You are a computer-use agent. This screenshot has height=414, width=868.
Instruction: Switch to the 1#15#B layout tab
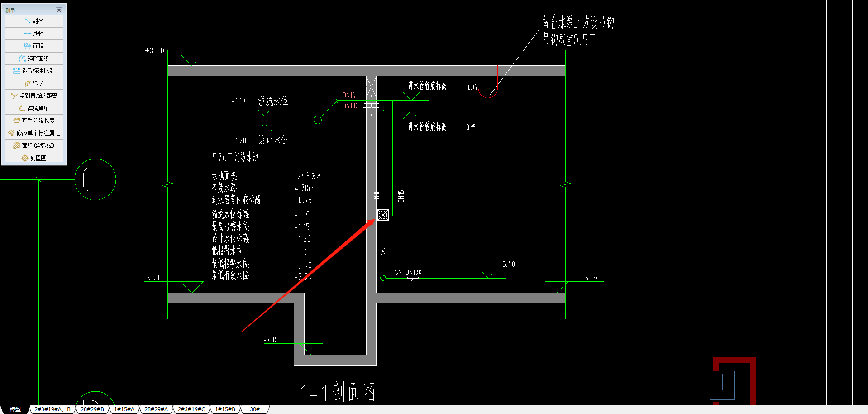(x=225, y=409)
